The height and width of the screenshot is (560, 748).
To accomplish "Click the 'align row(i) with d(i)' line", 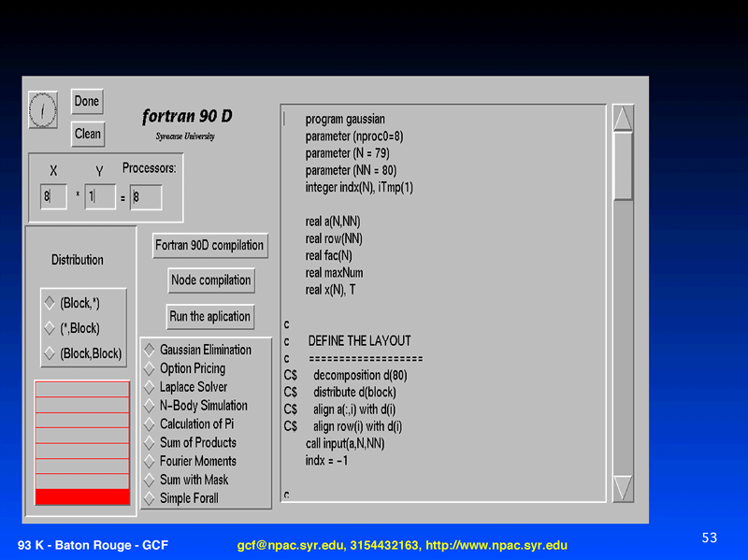I will (x=357, y=426).
